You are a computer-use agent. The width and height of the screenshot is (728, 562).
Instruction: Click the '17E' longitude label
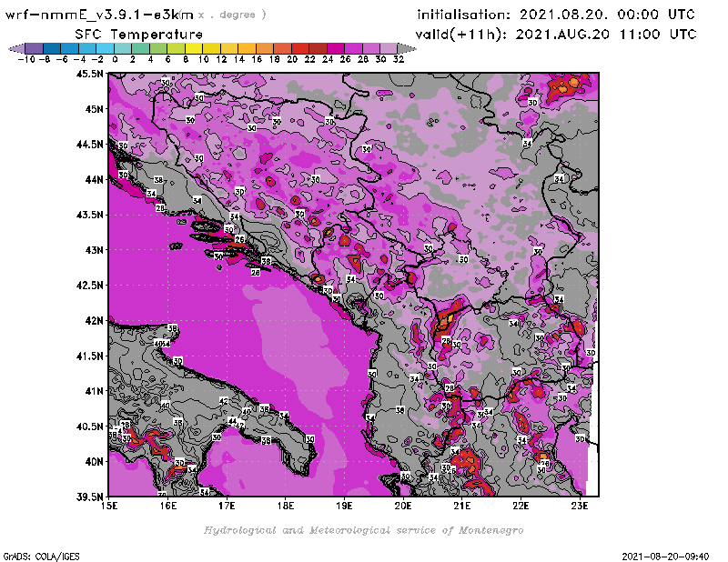227,506
